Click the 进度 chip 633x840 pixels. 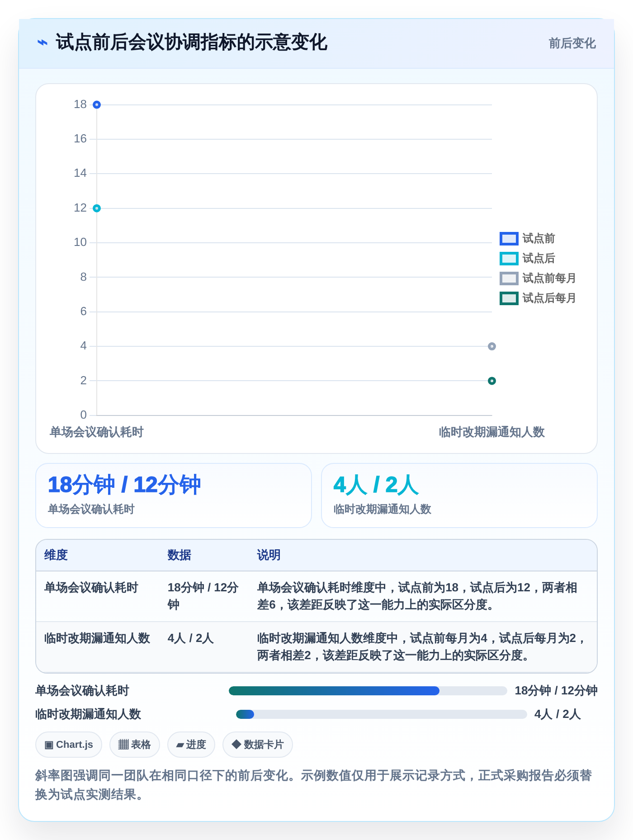pos(191,745)
